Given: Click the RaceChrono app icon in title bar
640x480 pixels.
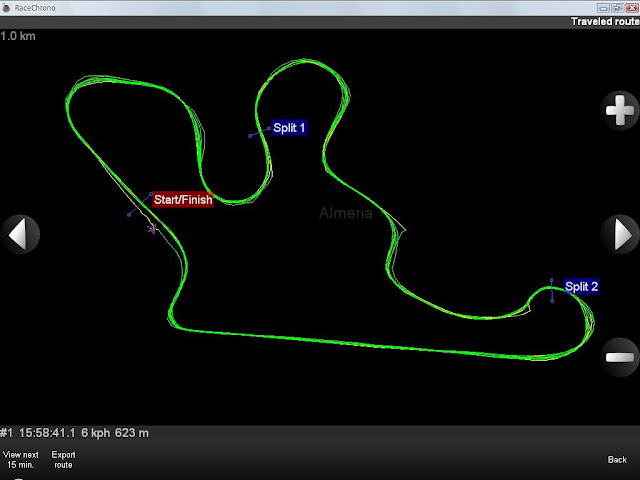Looking at the screenshot, I should [6, 8].
